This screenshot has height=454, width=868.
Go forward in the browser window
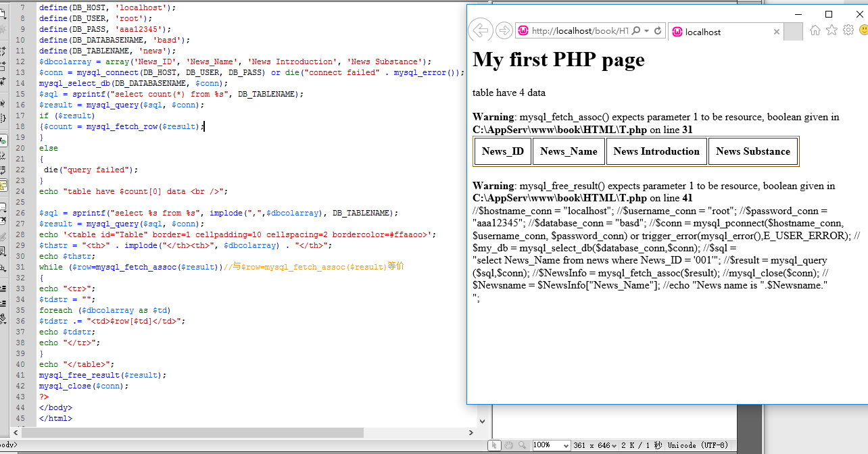[504, 30]
